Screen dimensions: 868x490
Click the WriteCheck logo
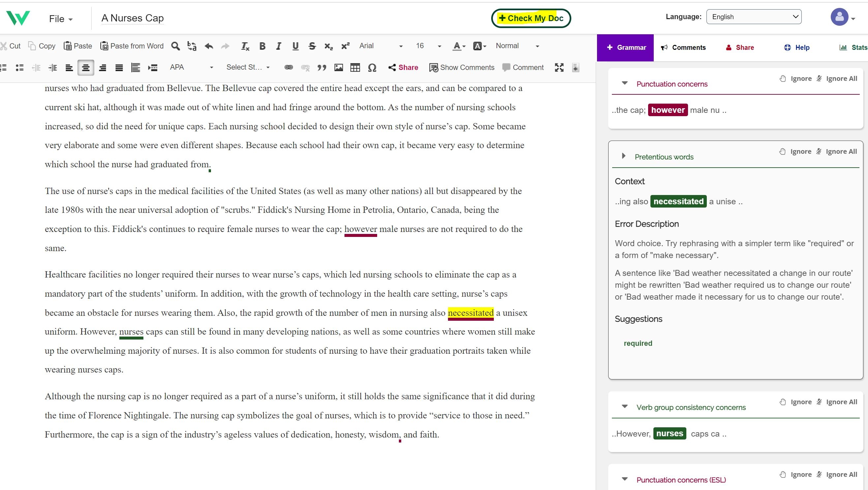(x=18, y=18)
